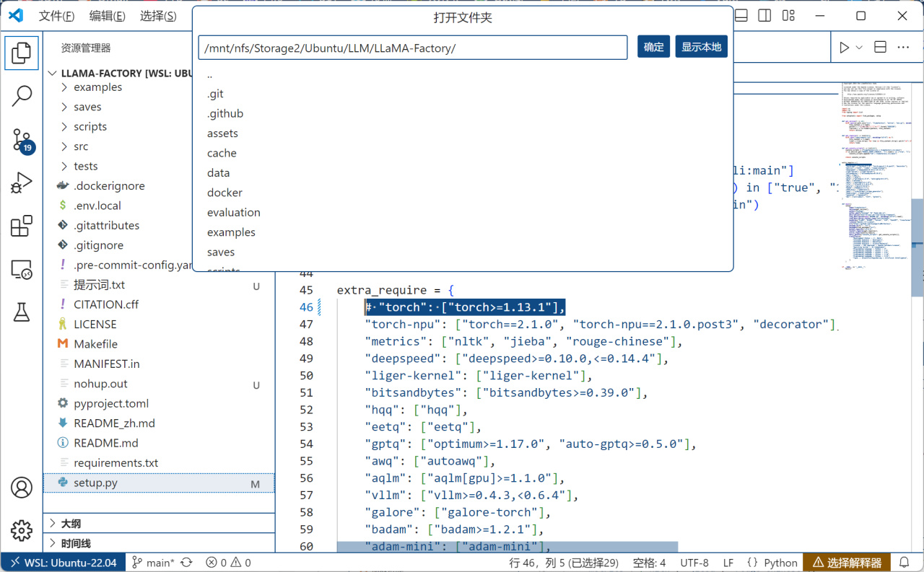Viewport: 924px width, 572px height.
Task: Toggle the bottom panel layout icon
Action: pyautogui.click(x=741, y=16)
